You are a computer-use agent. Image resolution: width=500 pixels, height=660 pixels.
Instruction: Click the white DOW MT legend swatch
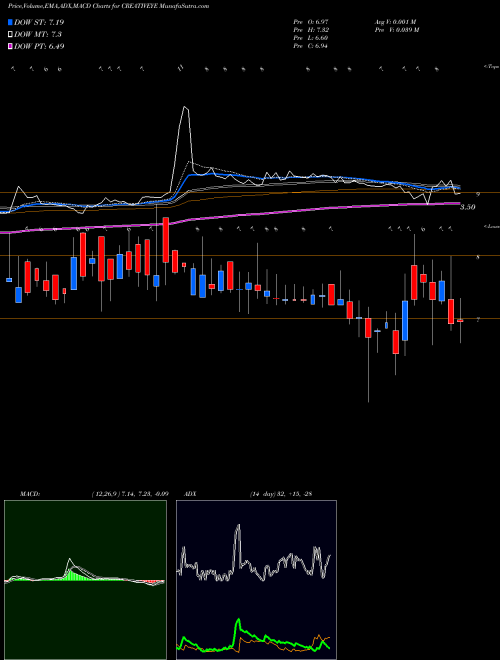pos(11,35)
